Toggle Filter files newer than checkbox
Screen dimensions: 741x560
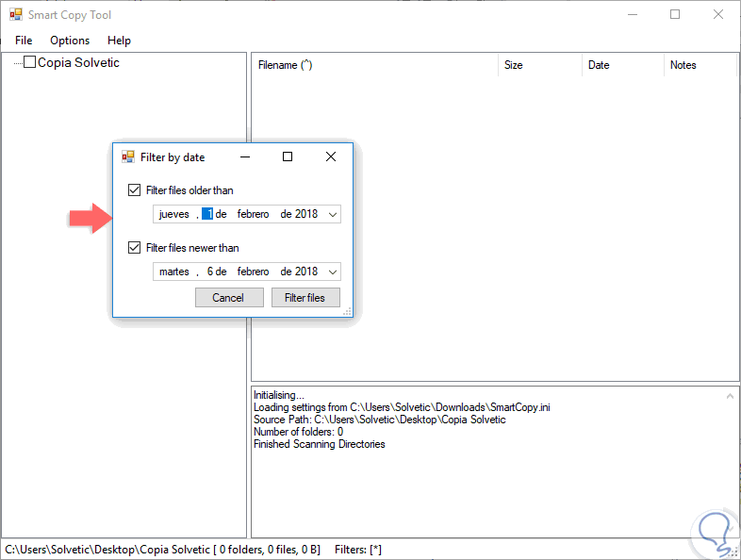pos(134,248)
